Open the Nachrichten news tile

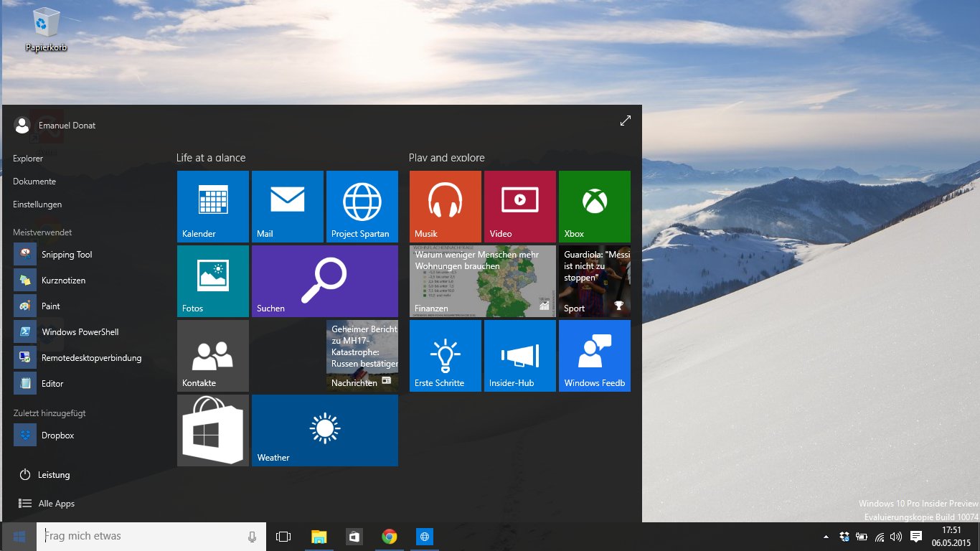tap(362, 356)
